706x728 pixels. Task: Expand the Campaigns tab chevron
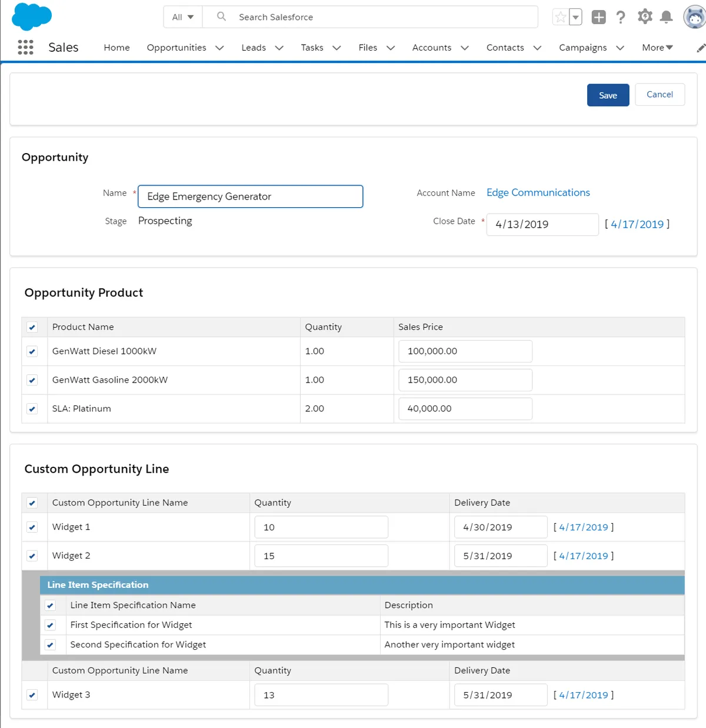point(620,48)
